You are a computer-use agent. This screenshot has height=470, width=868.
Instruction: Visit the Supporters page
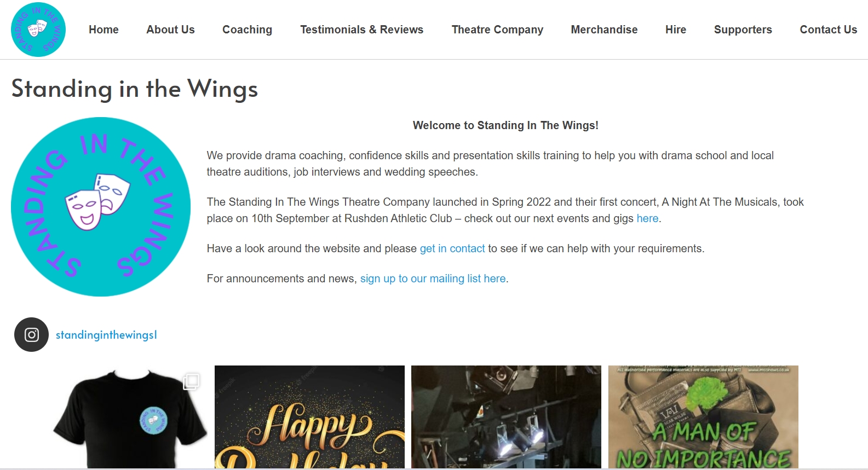743,30
